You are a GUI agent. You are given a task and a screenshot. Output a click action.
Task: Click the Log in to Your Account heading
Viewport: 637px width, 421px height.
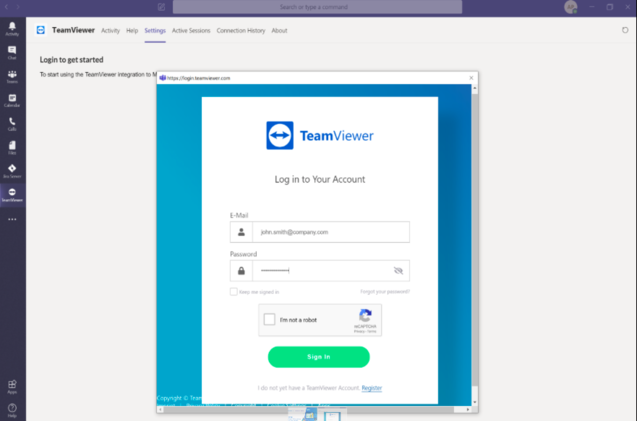click(x=320, y=179)
